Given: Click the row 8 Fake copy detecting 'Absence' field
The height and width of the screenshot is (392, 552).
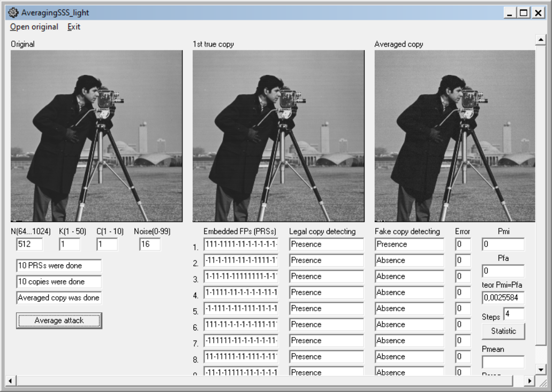Looking at the screenshot, I should (410, 357).
